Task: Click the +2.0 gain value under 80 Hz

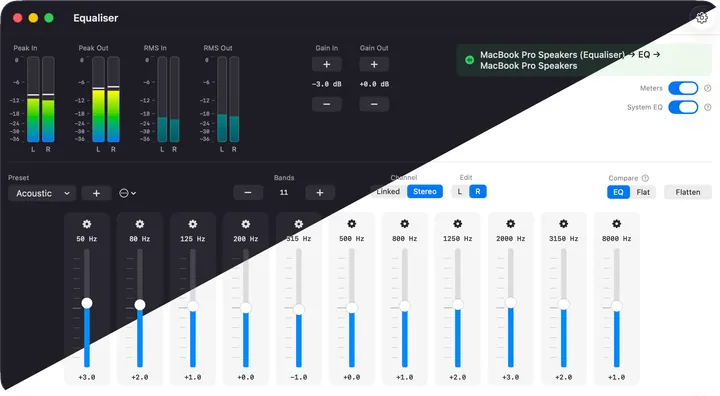Action: pos(140,377)
